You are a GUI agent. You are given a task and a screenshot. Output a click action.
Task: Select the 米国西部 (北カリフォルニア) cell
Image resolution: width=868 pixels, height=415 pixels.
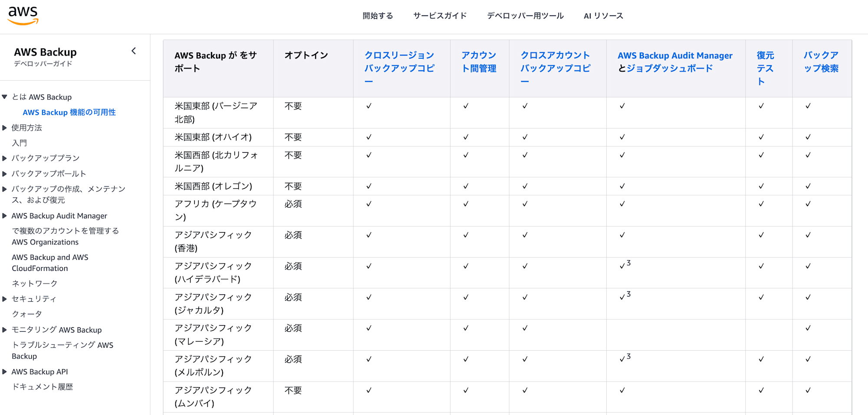tap(218, 161)
